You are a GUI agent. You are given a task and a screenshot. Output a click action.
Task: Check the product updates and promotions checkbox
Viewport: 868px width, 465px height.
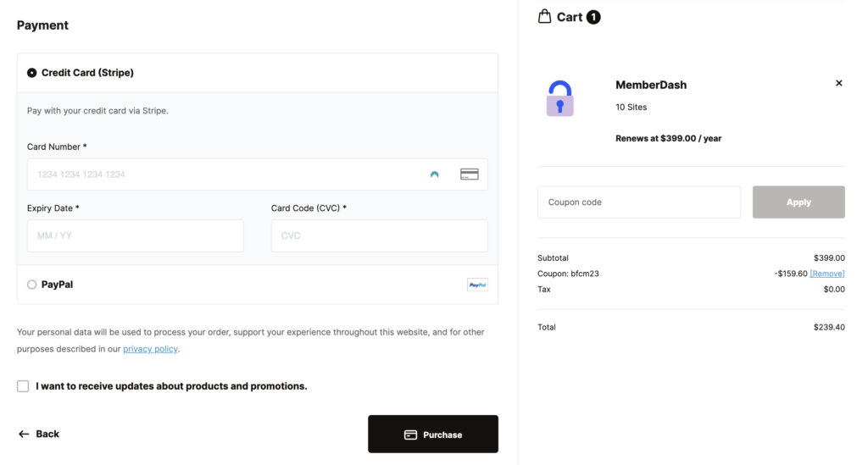click(23, 386)
